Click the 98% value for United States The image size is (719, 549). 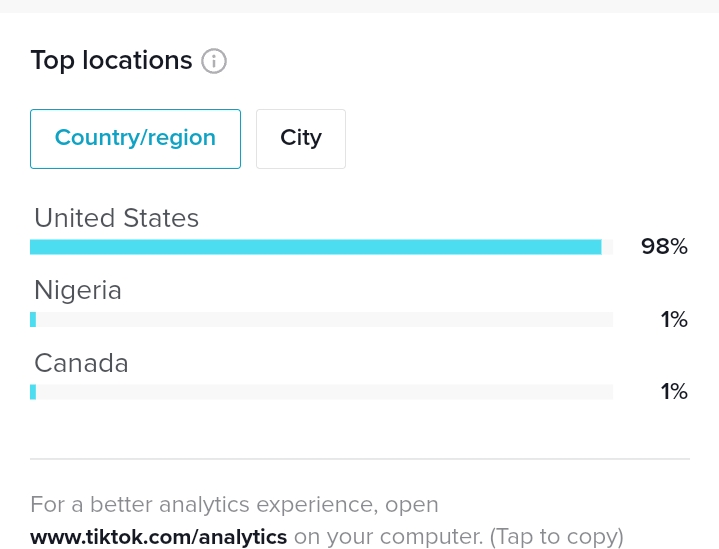point(664,247)
